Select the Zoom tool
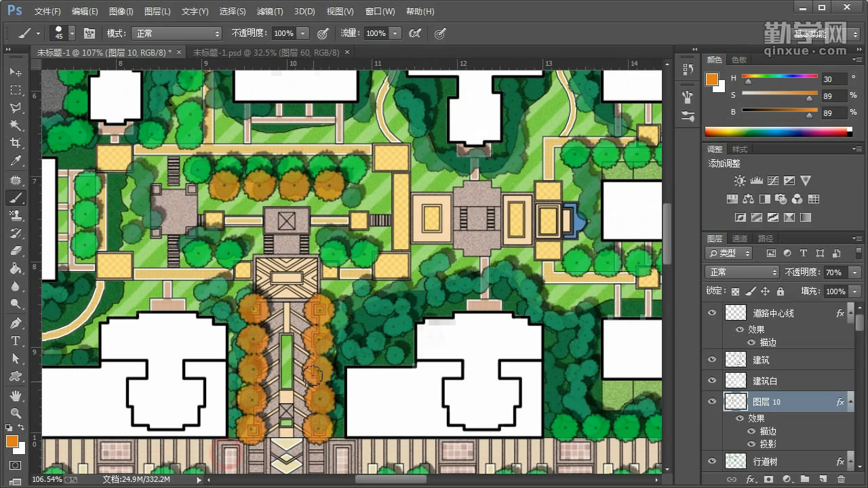This screenshot has height=488, width=868. pos(15,413)
